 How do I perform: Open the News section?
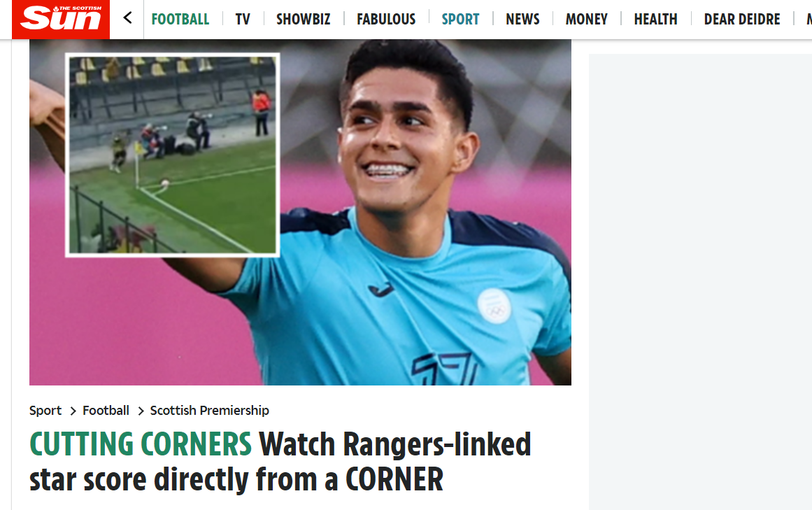coord(522,19)
